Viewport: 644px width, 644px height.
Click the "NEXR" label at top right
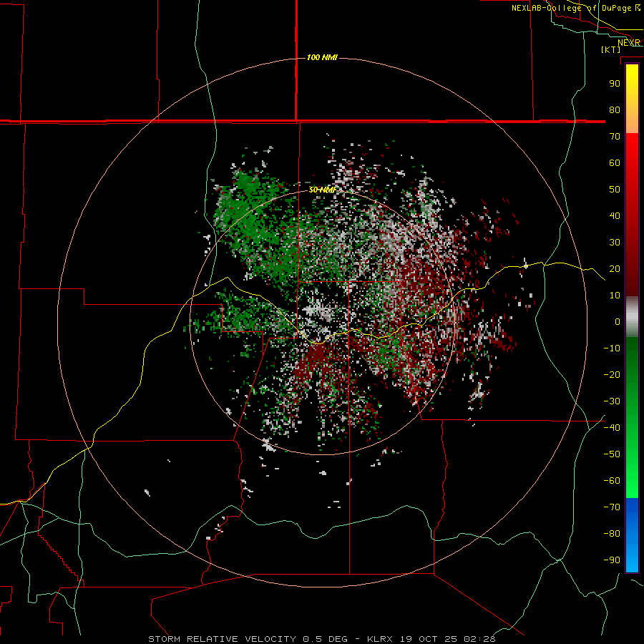[629, 43]
